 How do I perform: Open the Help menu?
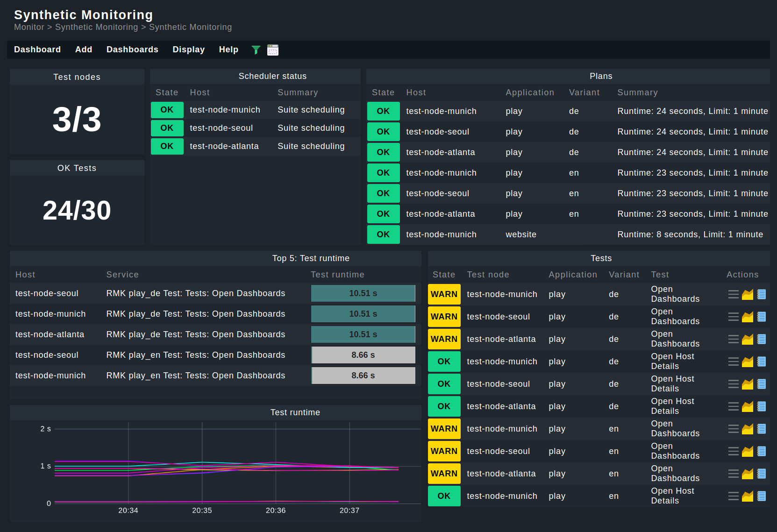pyautogui.click(x=228, y=50)
